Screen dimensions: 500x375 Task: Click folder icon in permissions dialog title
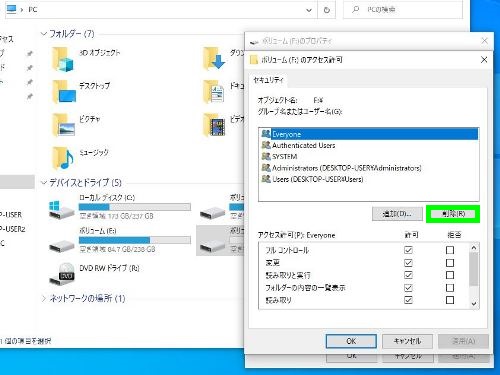[x=254, y=60]
